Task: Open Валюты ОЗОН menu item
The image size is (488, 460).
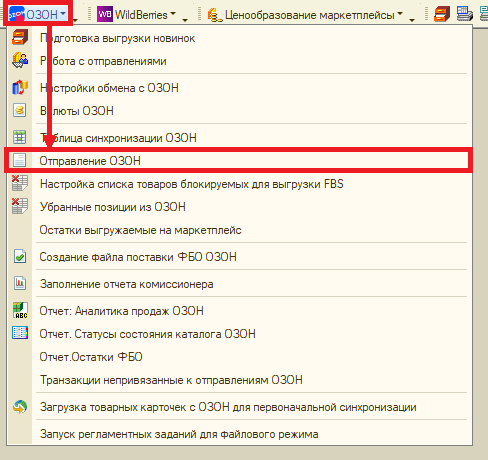Action: click(x=240, y=111)
